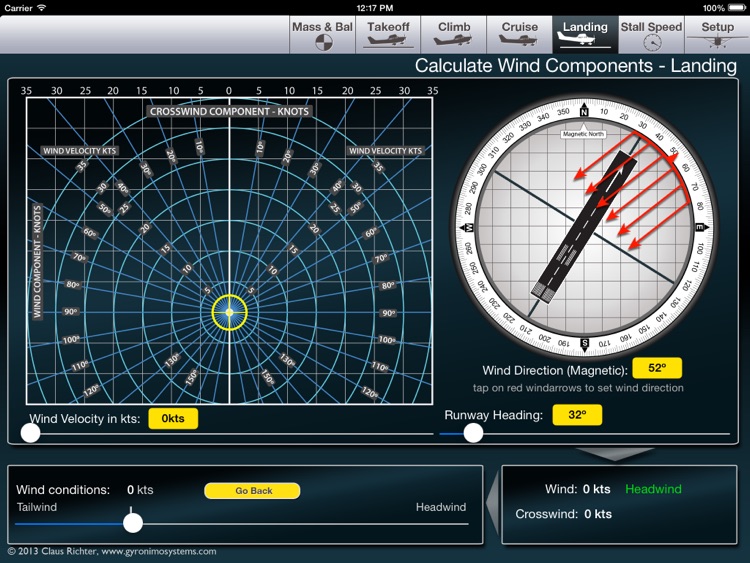Select the Landing tab
This screenshot has height=563, width=750.
[x=585, y=35]
